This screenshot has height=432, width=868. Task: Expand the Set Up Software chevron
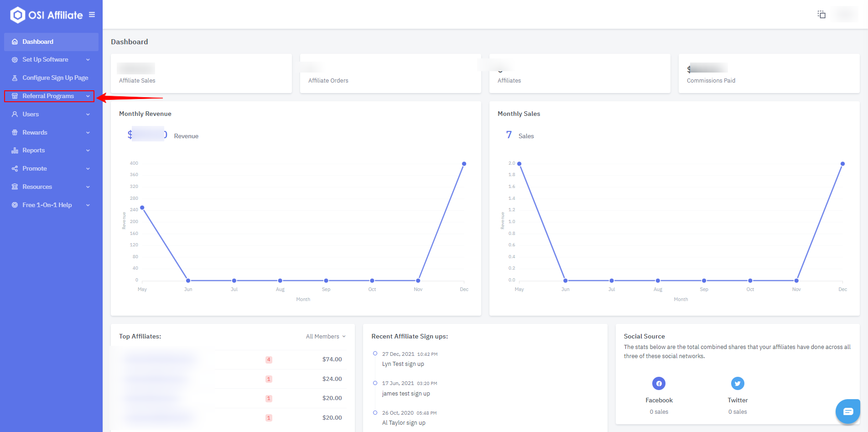[88, 60]
